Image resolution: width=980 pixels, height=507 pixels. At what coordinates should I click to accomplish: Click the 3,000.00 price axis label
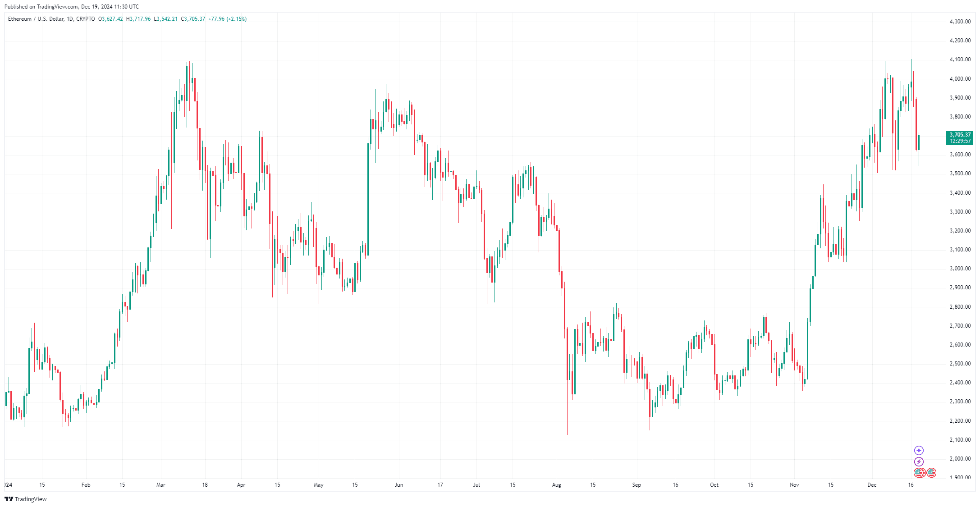(960, 269)
